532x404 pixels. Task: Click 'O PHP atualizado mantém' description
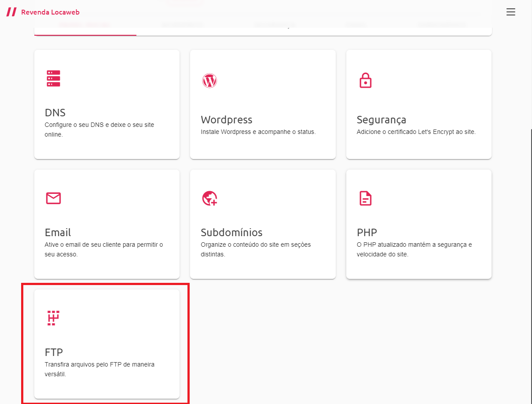point(415,249)
